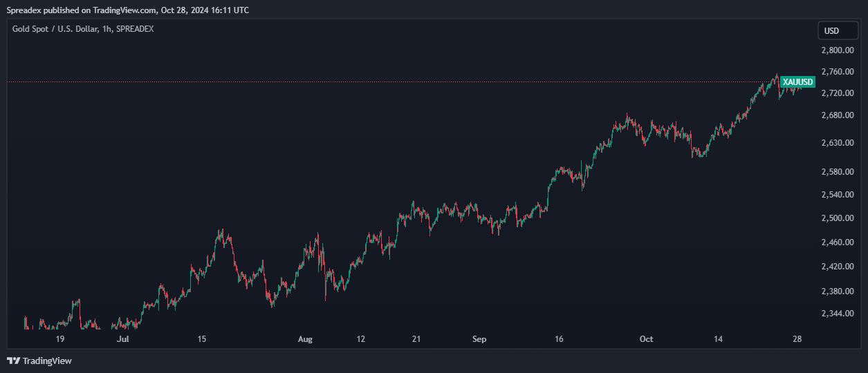The height and width of the screenshot is (373, 868).
Task: Click the 2,680.00 price axis label
Action: pyautogui.click(x=836, y=115)
